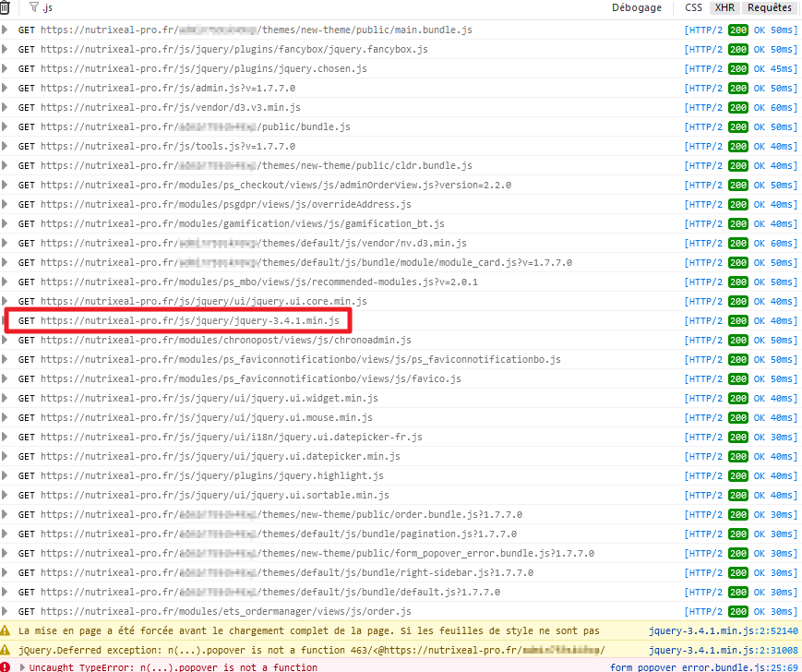Expand the main.bundle.js request details
This screenshot has height=672, width=802.
point(6,30)
